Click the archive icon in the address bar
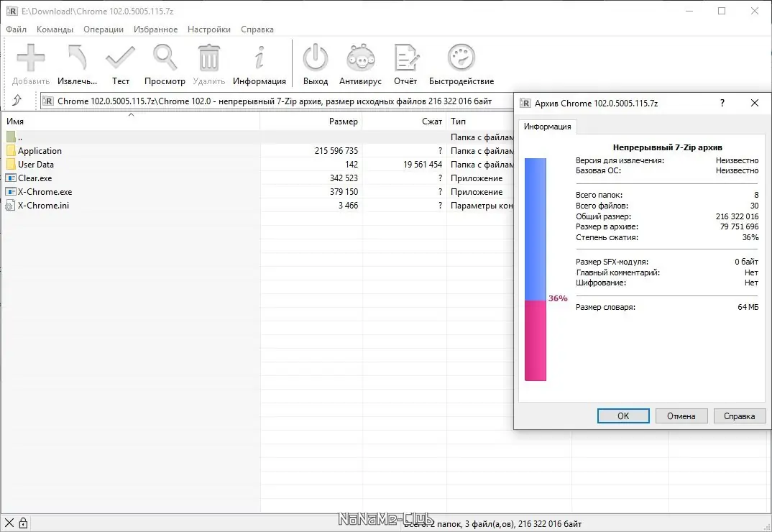Screen dimensions: 772x532 coord(48,101)
